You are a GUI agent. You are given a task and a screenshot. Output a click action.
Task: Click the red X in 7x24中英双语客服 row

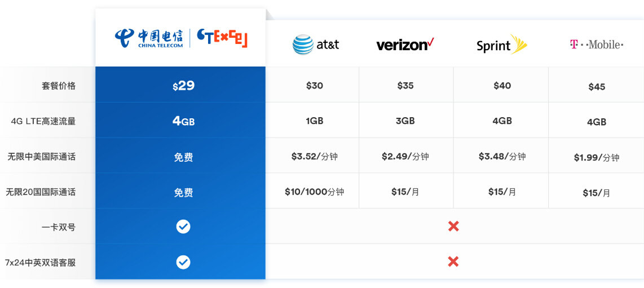tap(453, 262)
